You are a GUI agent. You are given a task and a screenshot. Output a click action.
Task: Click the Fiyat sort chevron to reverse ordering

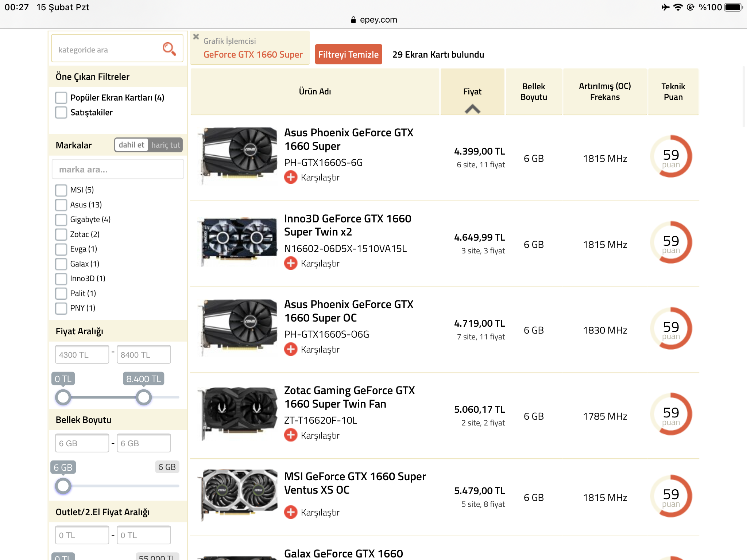[x=472, y=108]
